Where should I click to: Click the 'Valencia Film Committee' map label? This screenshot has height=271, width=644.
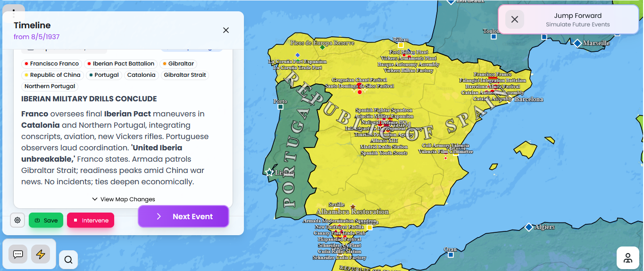click(446, 152)
